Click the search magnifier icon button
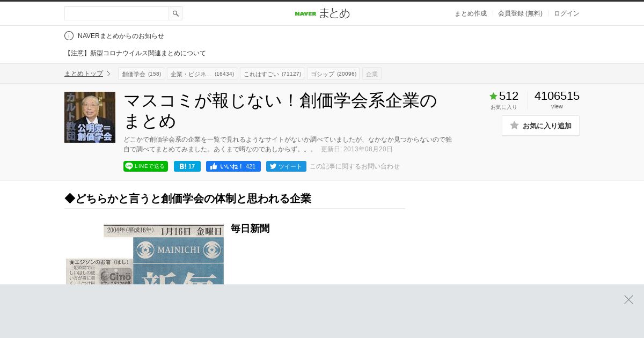644x338 pixels. [x=175, y=13]
